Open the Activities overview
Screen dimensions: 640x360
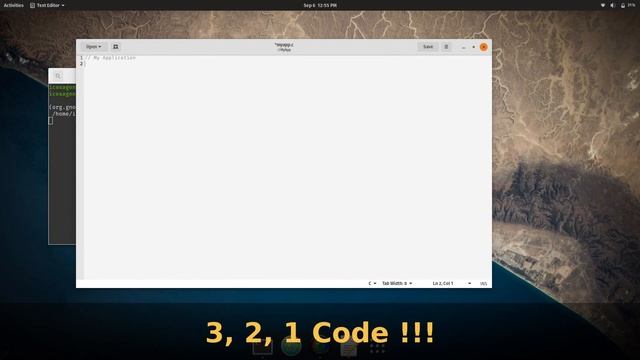13,5
